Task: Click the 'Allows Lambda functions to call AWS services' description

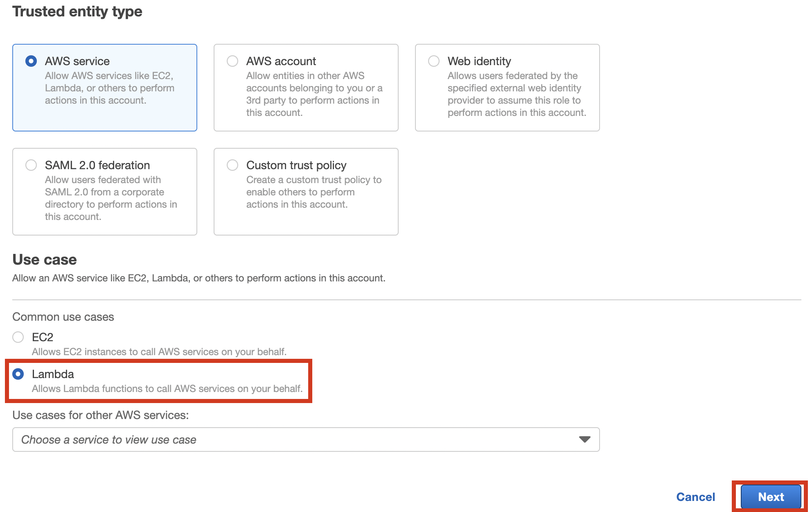Action: 167,388
